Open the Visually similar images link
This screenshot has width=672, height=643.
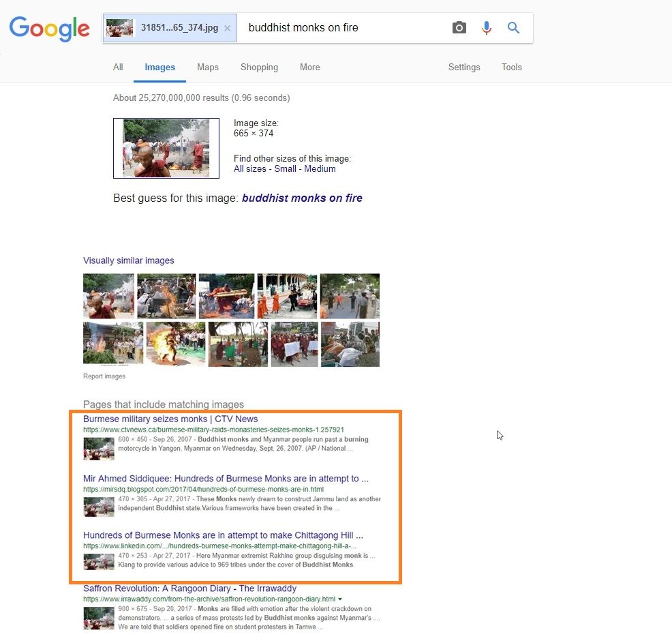tap(129, 260)
